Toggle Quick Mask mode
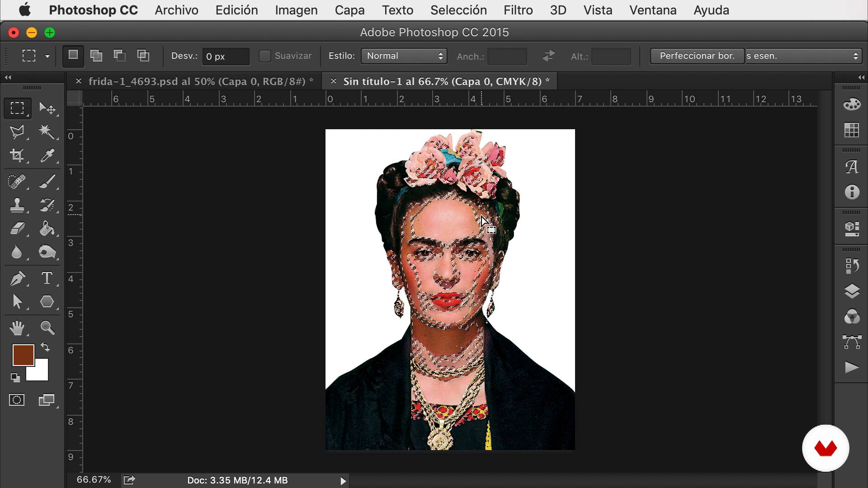 click(x=17, y=400)
